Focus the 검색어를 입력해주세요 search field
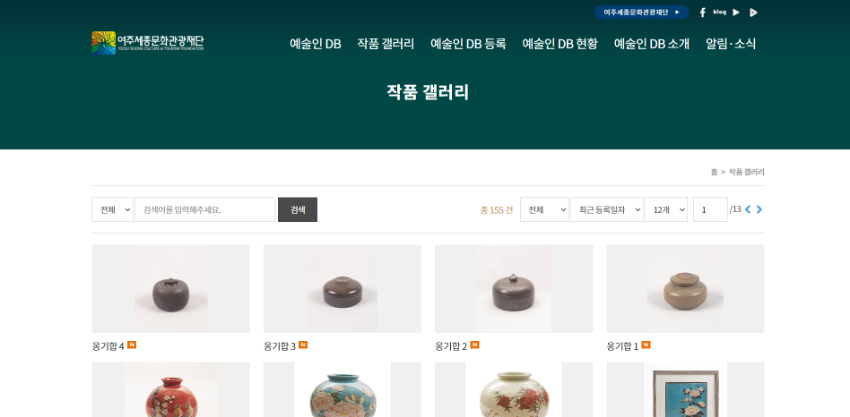Image resolution: width=850 pixels, height=417 pixels. [205, 209]
